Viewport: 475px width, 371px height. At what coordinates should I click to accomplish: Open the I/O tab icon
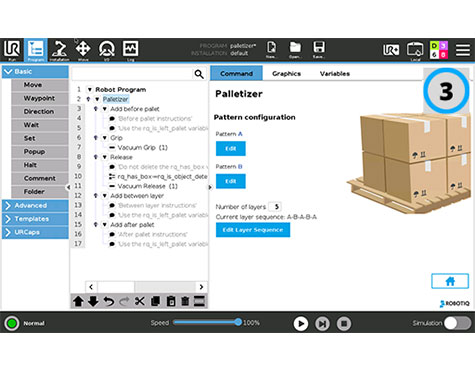107,50
